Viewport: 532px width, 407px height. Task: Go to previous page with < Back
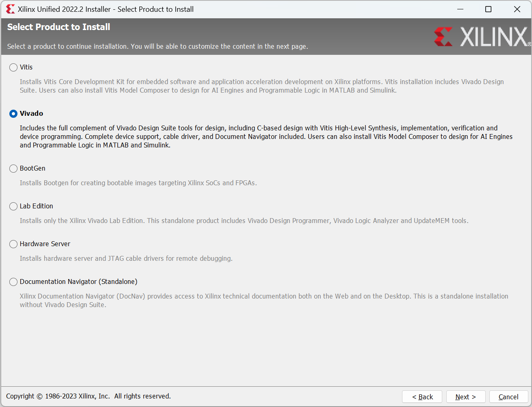click(x=422, y=397)
